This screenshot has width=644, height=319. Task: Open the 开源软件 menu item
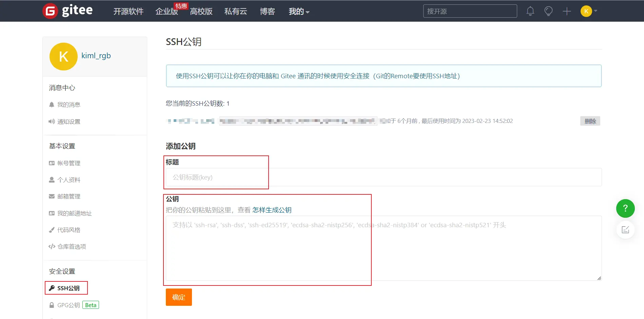click(x=128, y=12)
